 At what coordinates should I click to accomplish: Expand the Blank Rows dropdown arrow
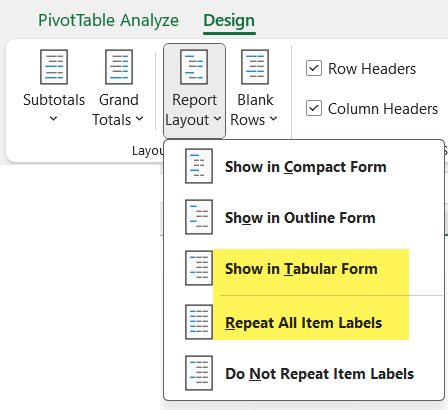coord(273,118)
